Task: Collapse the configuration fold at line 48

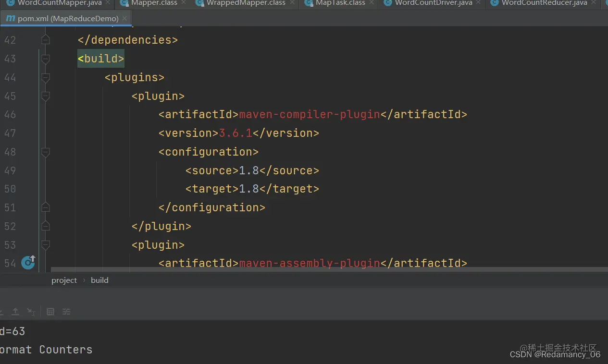Action: tap(46, 152)
